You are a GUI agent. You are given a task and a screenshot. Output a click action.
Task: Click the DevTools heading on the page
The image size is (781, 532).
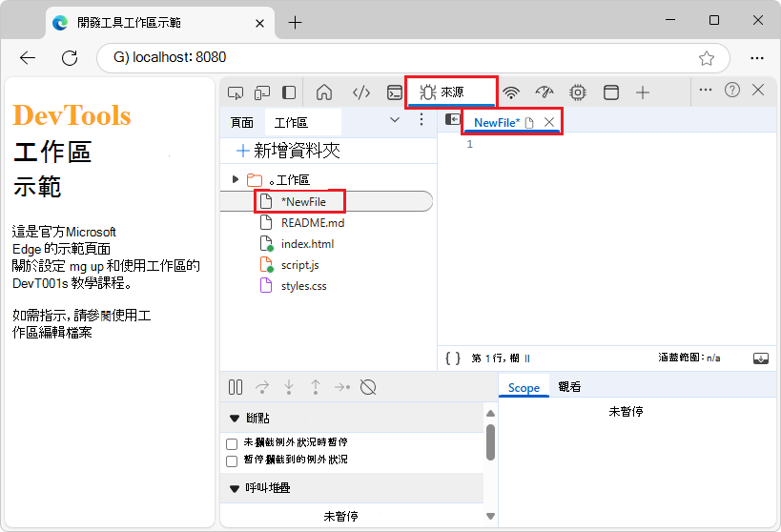point(72,115)
